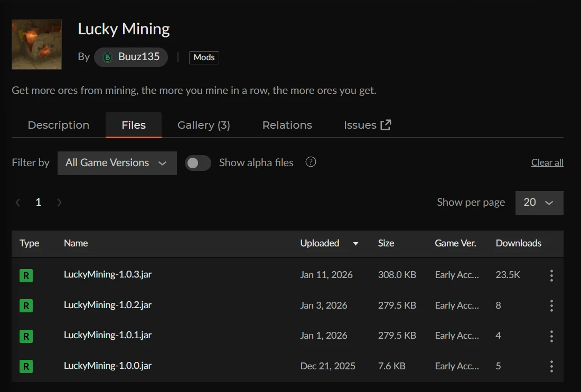Click the previous page arrow
Screen dimensions: 581x392
(18, 203)
